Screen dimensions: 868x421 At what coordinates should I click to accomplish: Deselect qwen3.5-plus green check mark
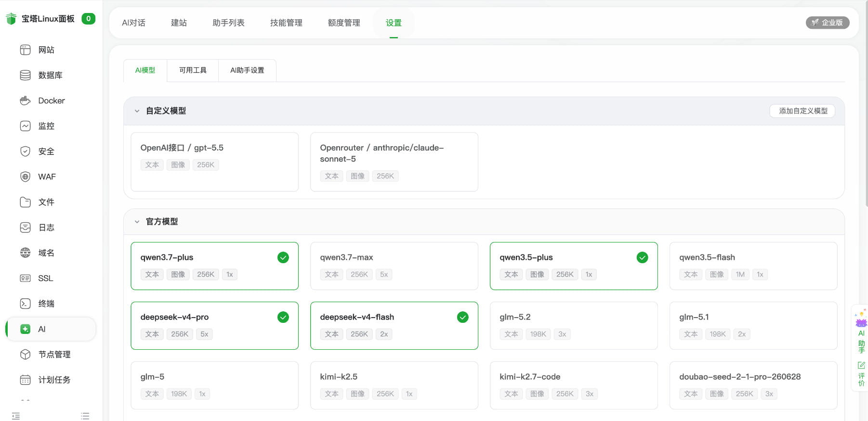pos(642,257)
